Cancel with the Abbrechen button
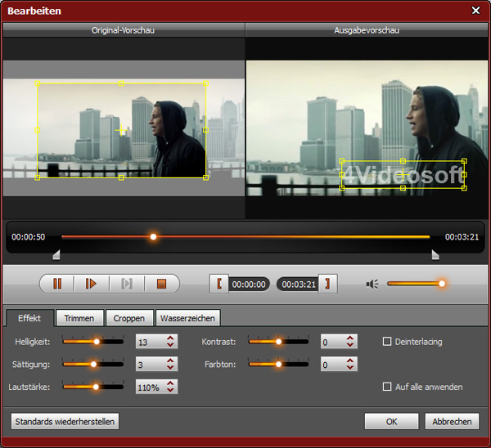This screenshot has height=448, width=491. tap(452, 421)
